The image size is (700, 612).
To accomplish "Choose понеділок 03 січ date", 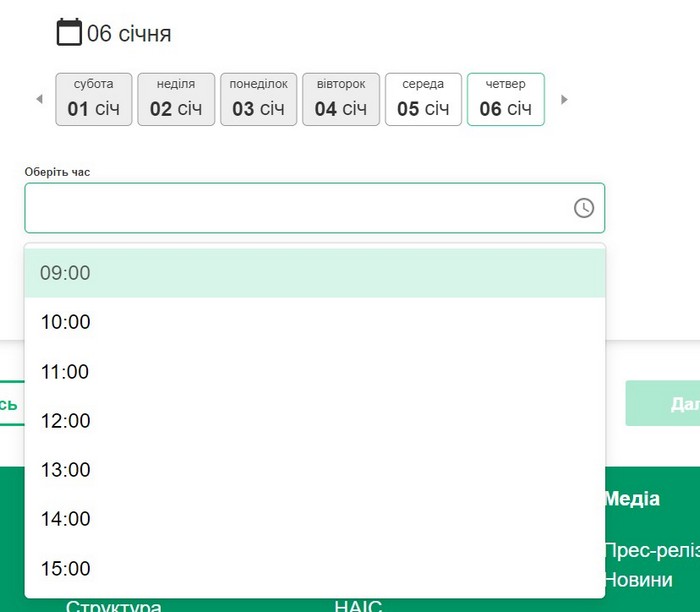I will 258,99.
